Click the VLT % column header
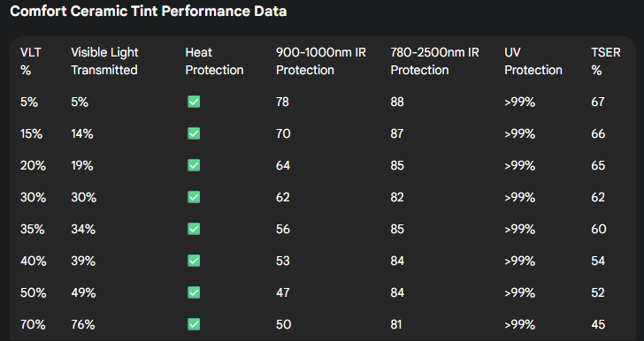The image size is (644, 341). click(31, 61)
